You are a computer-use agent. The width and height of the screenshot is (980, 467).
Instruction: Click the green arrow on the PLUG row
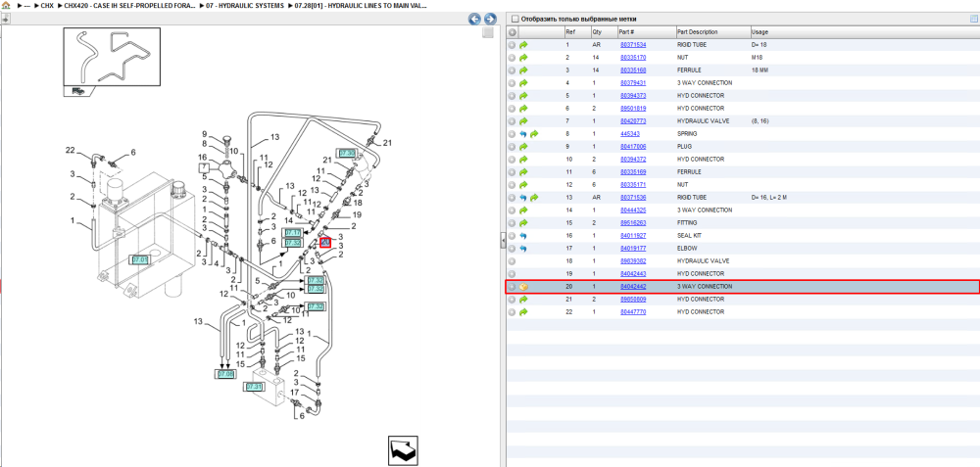[523, 147]
